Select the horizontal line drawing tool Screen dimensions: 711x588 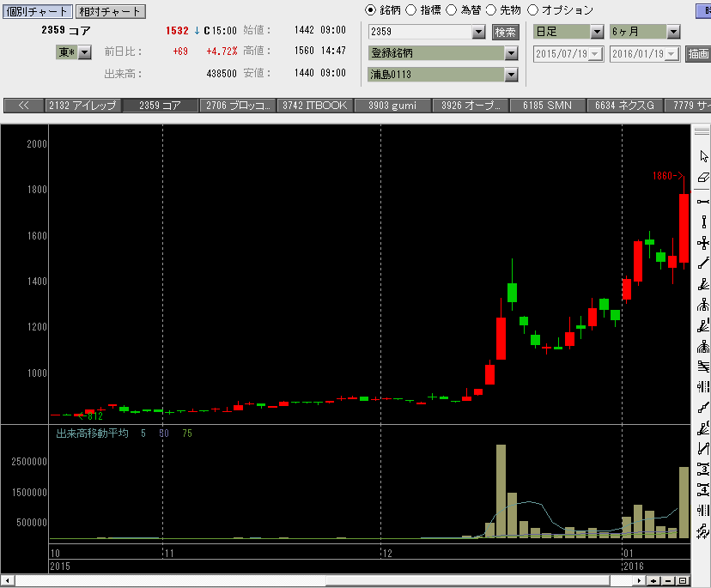pyautogui.click(x=703, y=201)
